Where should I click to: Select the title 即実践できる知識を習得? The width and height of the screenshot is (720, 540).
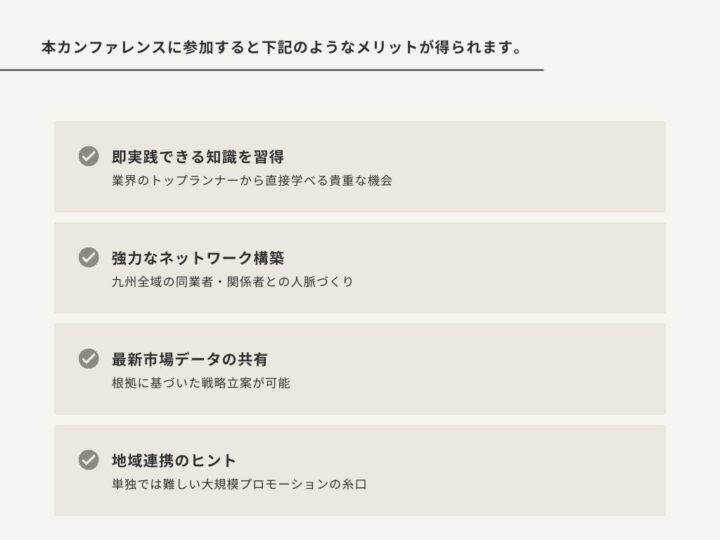pyautogui.click(x=198, y=156)
